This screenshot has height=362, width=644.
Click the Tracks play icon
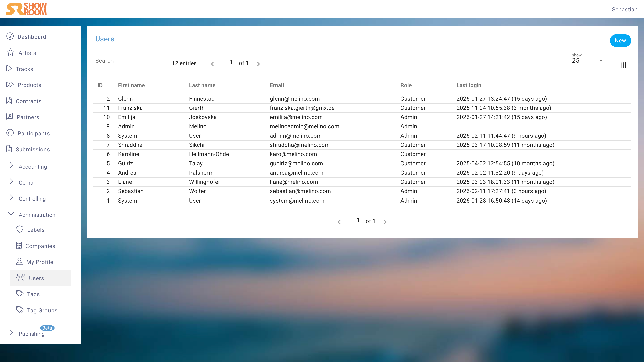9,68
